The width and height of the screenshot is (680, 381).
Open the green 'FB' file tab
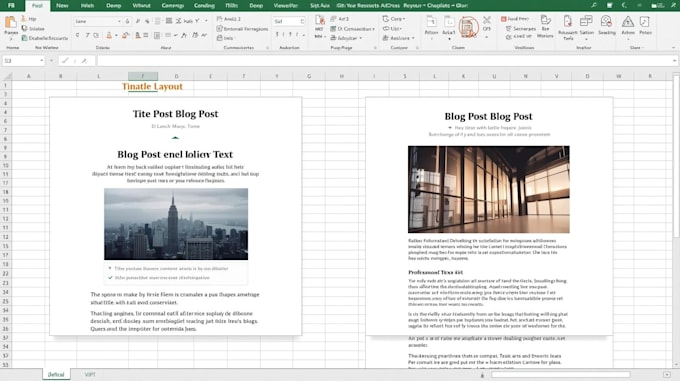point(11,6)
